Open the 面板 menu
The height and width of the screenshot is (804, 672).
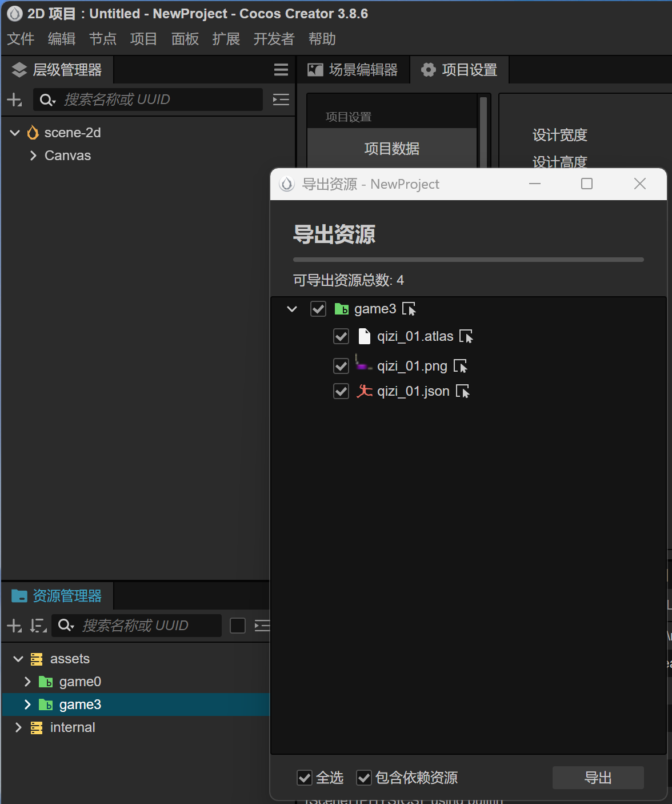point(185,39)
